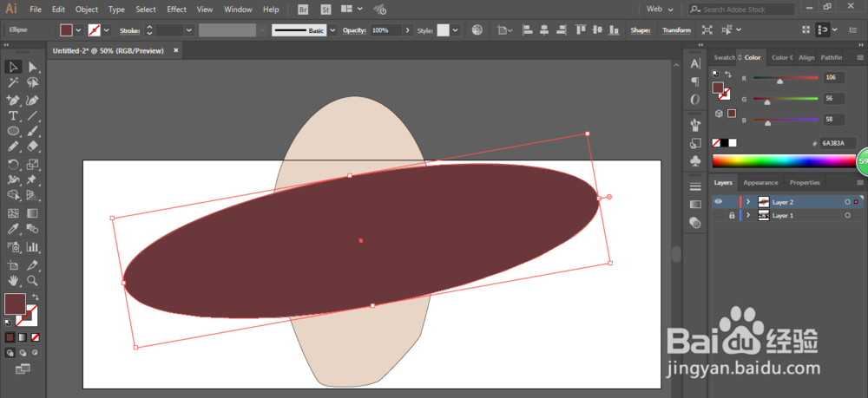The width and height of the screenshot is (868, 398).
Task: Open stroke color dropdown in control bar
Action: (x=106, y=30)
